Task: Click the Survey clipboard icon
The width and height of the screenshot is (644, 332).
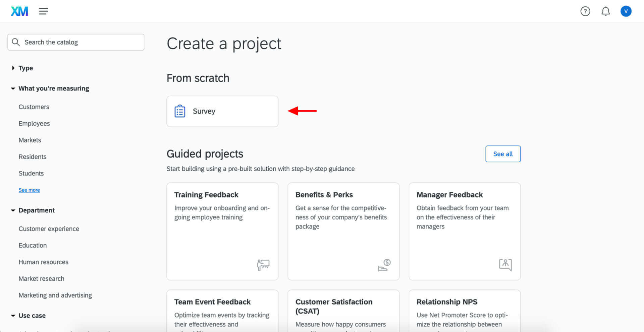Action: point(180,111)
